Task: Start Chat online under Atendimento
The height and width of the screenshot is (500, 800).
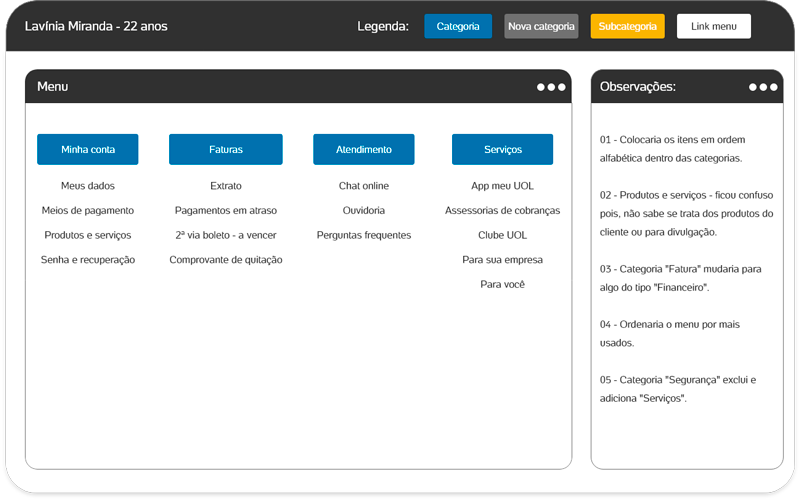Action: point(363,186)
